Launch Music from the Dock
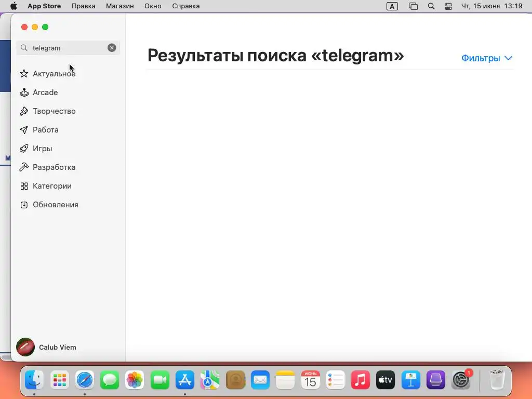Image resolution: width=532 pixels, height=399 pixels. [361, 380]
